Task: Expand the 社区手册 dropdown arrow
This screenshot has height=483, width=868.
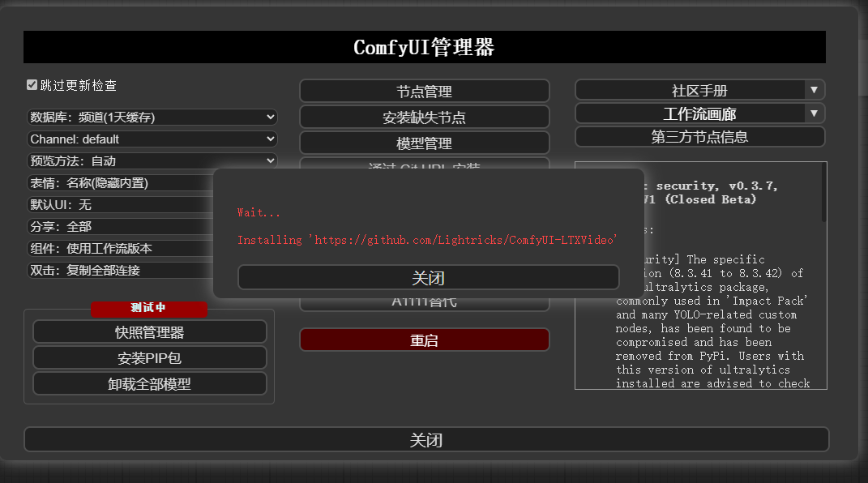Action: point(813,90)
